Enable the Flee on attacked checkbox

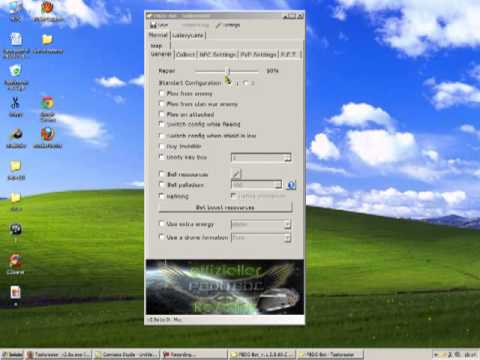coord(162,114)
